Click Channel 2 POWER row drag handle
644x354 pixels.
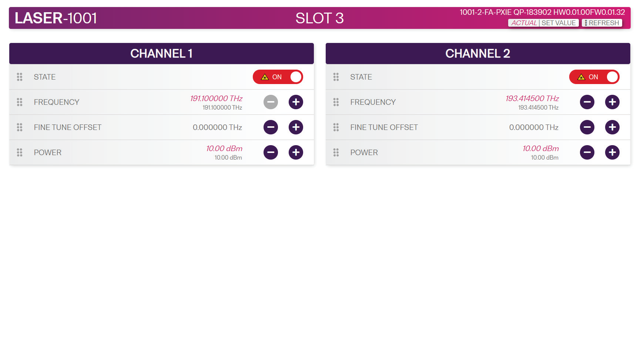(336, 152)
